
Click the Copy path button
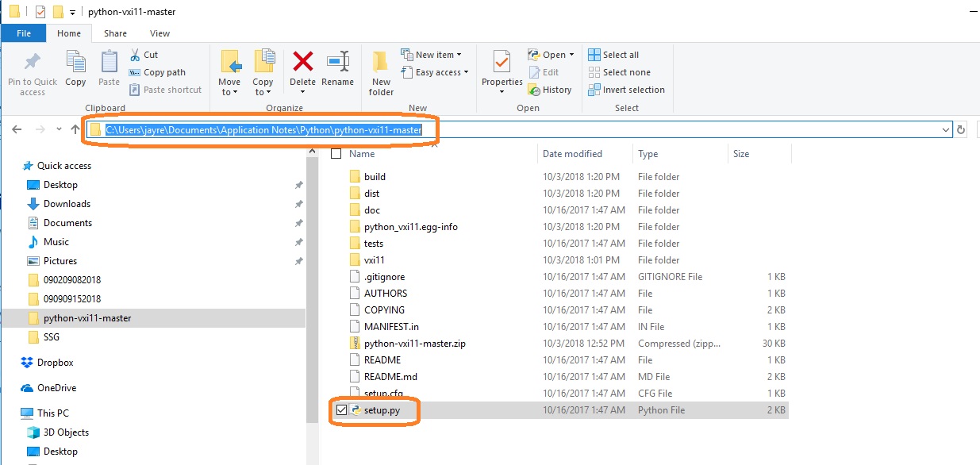[x=158, y=72]
